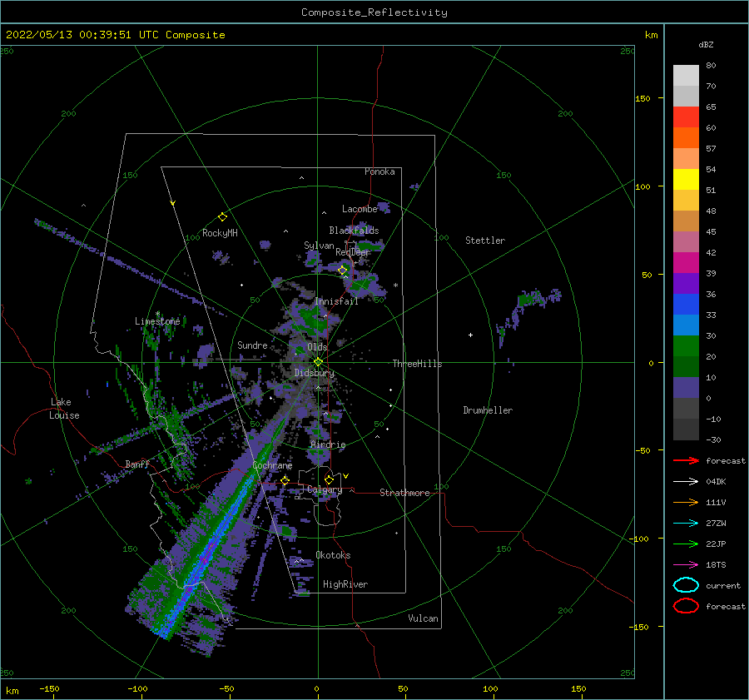Click the HighRiver town label
The width and height of the screenshot is (749, 700).
point(345,584)
